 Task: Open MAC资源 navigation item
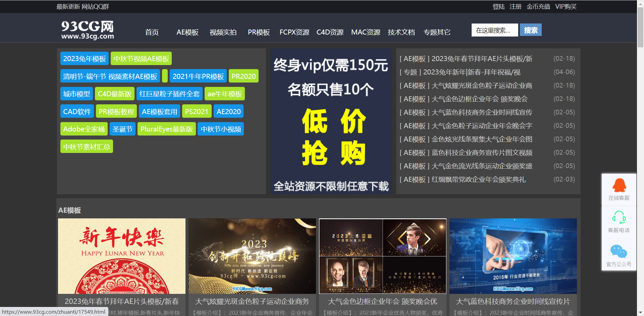pyautogui.click(x=366, y=32)
